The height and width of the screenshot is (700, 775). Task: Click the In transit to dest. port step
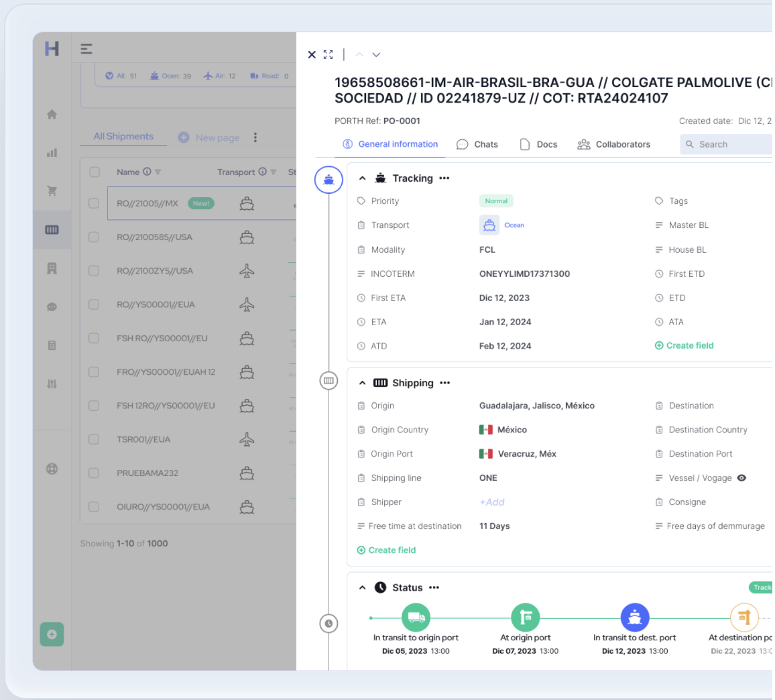[x=634, y=618]
